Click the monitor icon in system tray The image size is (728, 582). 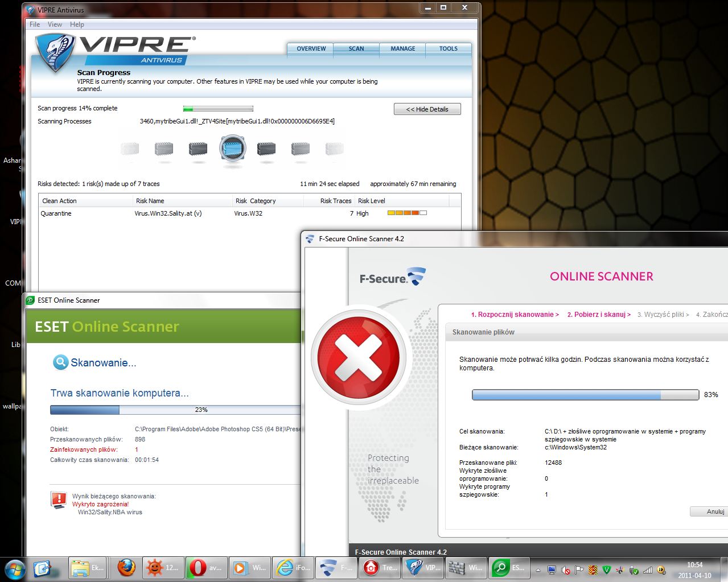point(552,570)
